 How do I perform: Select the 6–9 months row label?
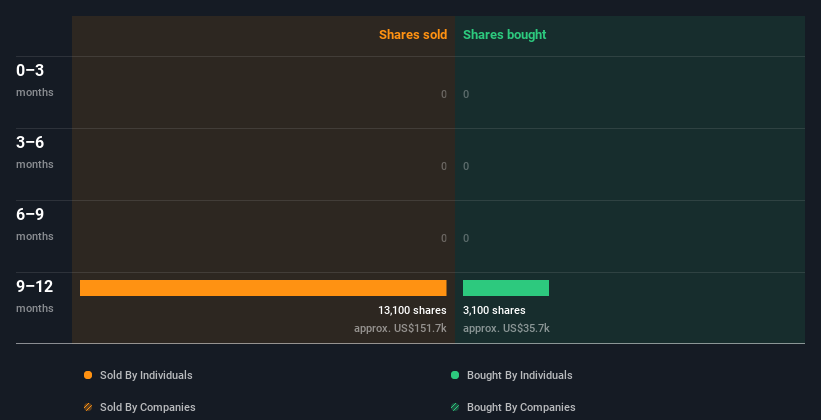coord(35,224)
